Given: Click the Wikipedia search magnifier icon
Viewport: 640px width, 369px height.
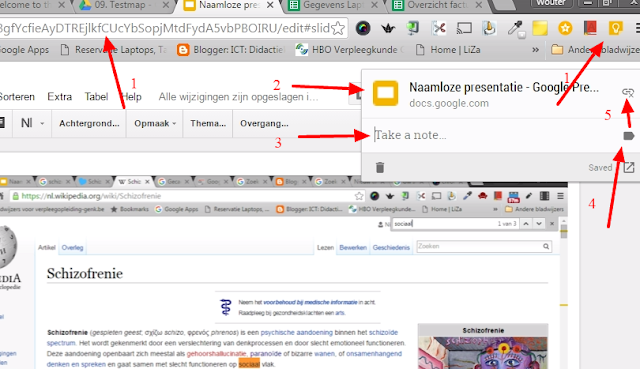Looking at the screenshot, I should 546,247.
